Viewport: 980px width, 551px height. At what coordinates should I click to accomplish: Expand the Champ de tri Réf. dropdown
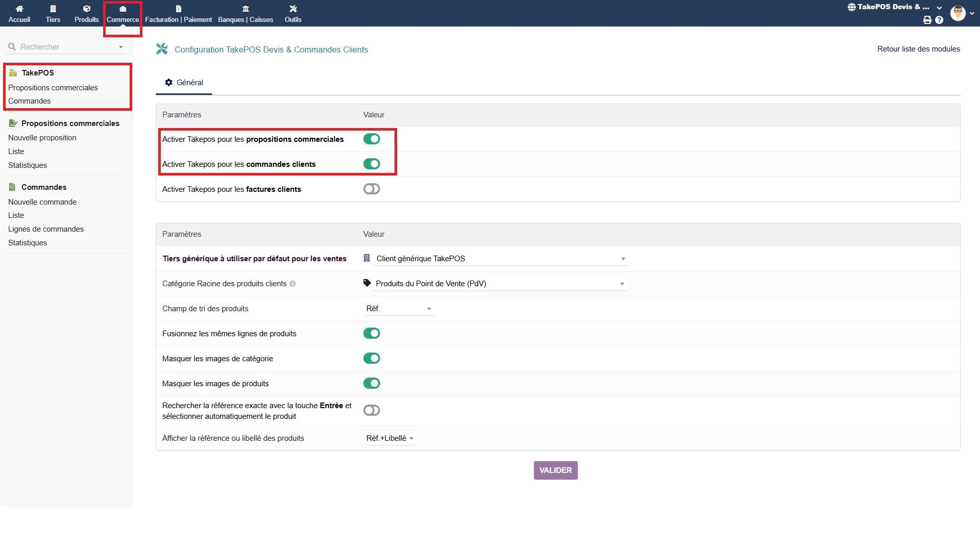[399, 309]
